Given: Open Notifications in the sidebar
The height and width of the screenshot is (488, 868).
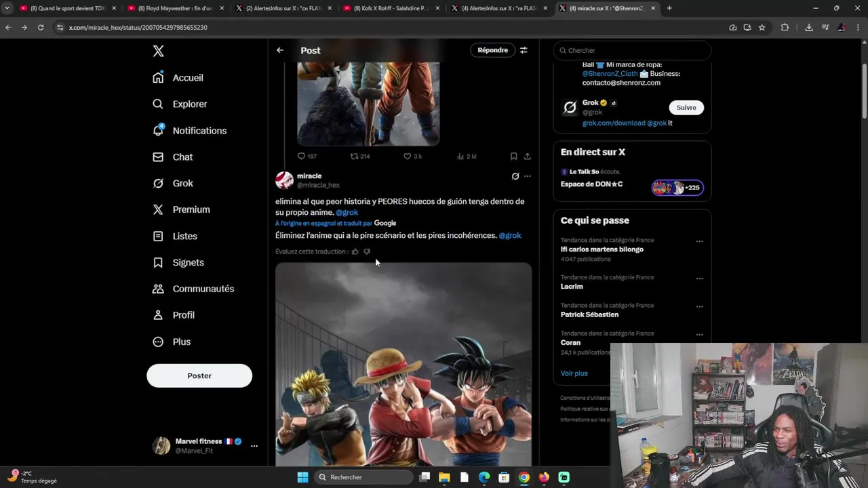Looking at the screenshot, I should click(190, 131).
